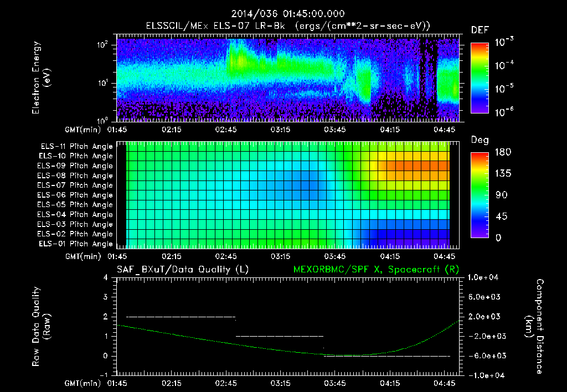Click the 180 value on the Deg scale

pyautogui.click(x=503, y=152)
